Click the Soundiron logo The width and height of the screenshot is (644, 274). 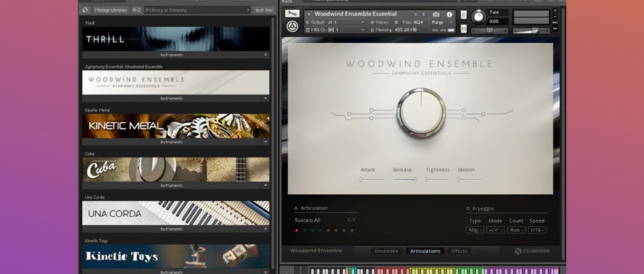click(x=532, y=251)
